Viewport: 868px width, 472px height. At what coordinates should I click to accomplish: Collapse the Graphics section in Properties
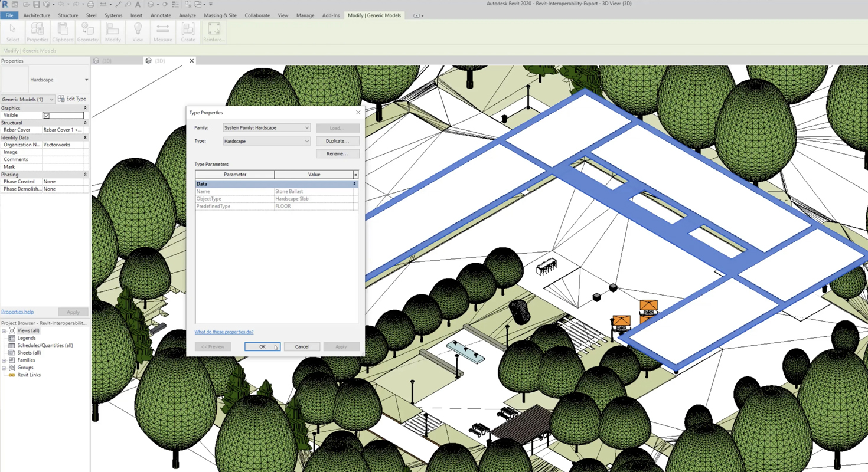coord(85,108)
